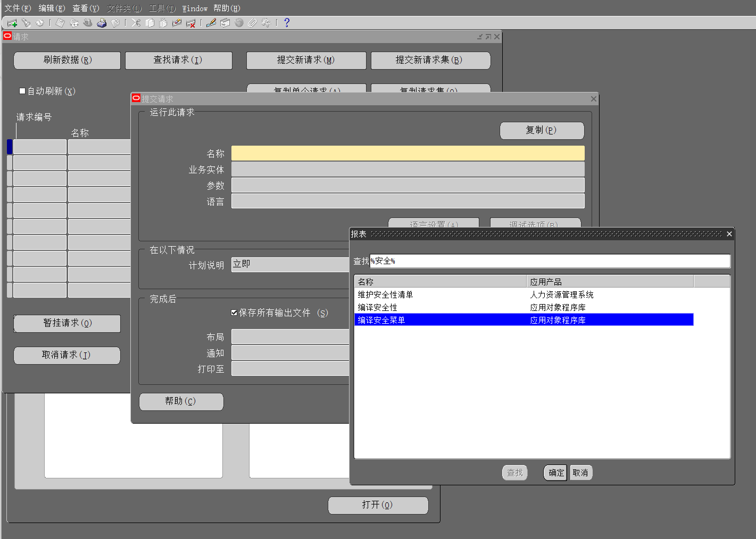Viewport: 756px width, 539px height.
Task: Click the Cut scissors toolbar icon
Action: point(136,23)
